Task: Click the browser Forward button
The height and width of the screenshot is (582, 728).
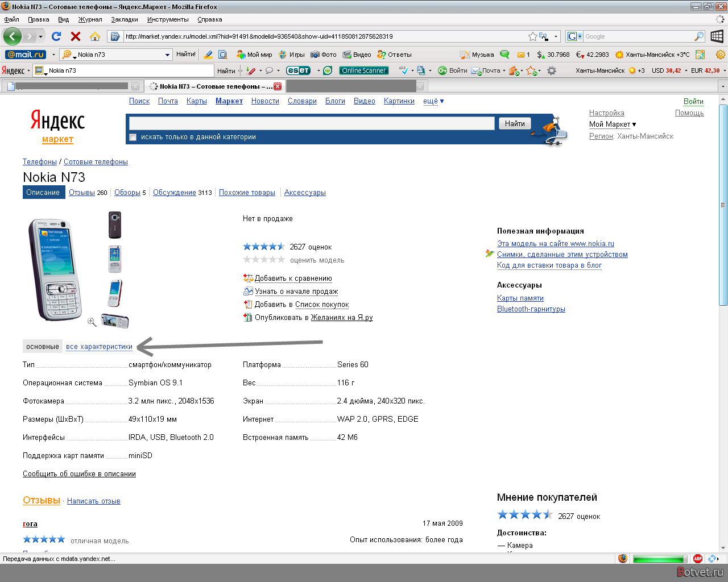Action: click(30, 36)
